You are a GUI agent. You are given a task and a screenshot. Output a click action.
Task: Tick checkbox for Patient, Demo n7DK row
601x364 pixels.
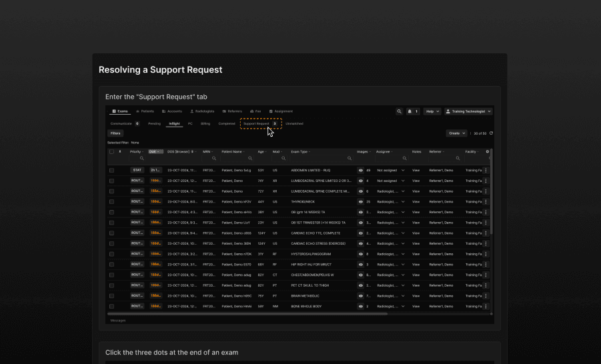111,254
